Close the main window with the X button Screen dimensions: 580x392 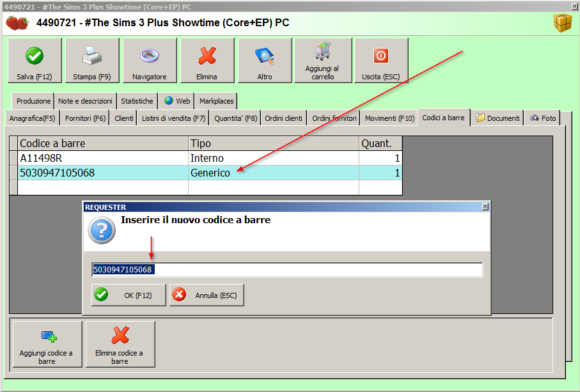click(575, 6)
